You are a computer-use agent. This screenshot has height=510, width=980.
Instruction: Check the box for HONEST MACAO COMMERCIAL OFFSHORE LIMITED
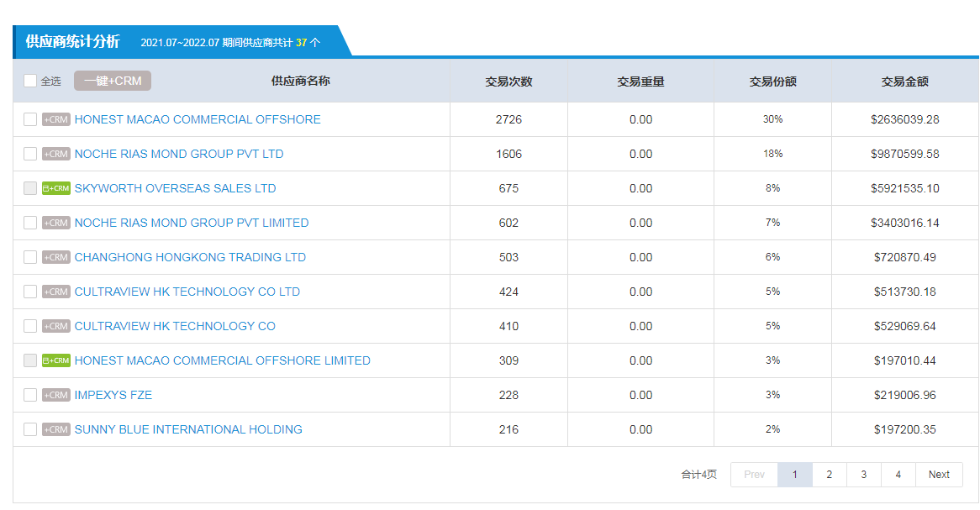(30, 360)
